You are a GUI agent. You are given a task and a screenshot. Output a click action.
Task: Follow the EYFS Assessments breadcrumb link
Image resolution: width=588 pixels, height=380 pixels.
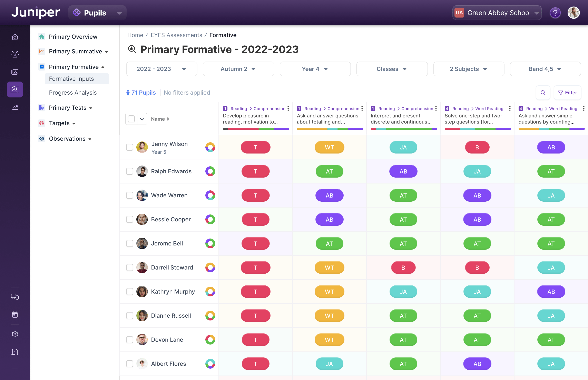pos(176,35)
